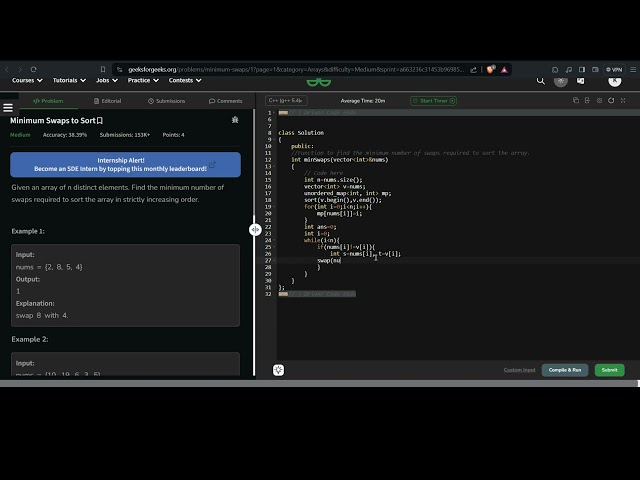The height and width of the screenshot is (480, 640).
Task: Click the second editor toolbar icon beside copy
Action: pyautogui.click(x=587, y=100)
